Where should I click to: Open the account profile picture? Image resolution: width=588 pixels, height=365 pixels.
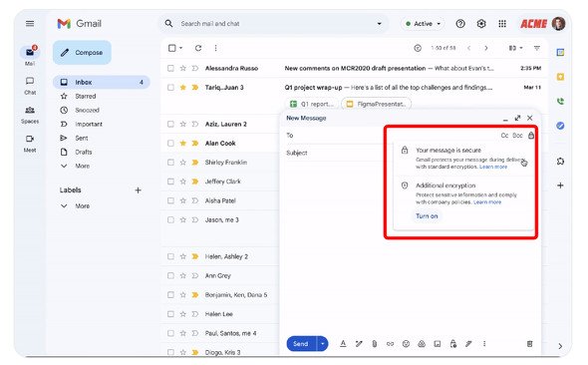pos(558,24)
